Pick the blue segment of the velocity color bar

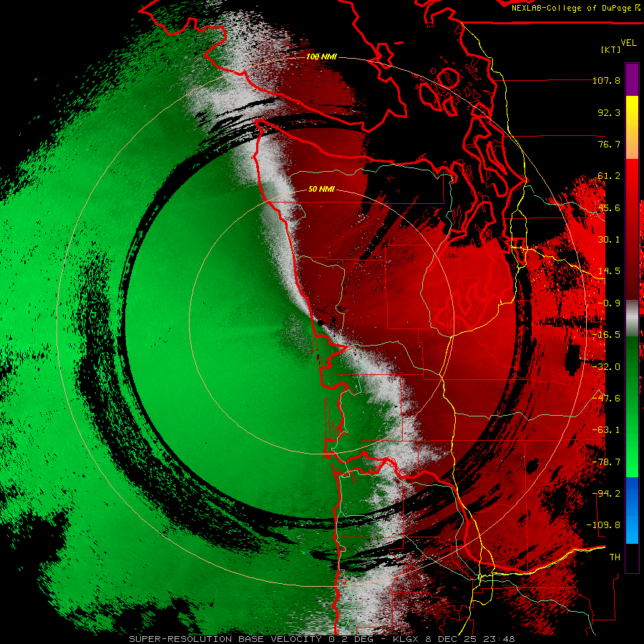click(632, 510)
